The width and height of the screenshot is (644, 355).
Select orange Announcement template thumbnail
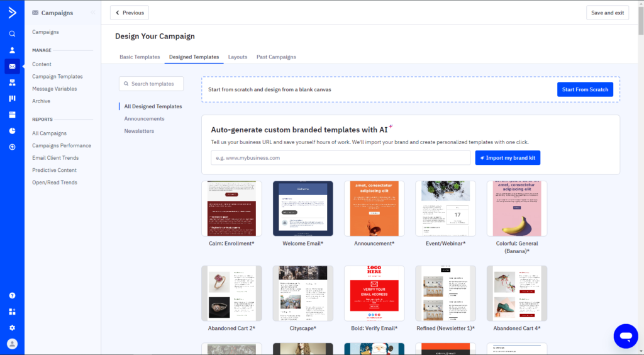(374, 209)
